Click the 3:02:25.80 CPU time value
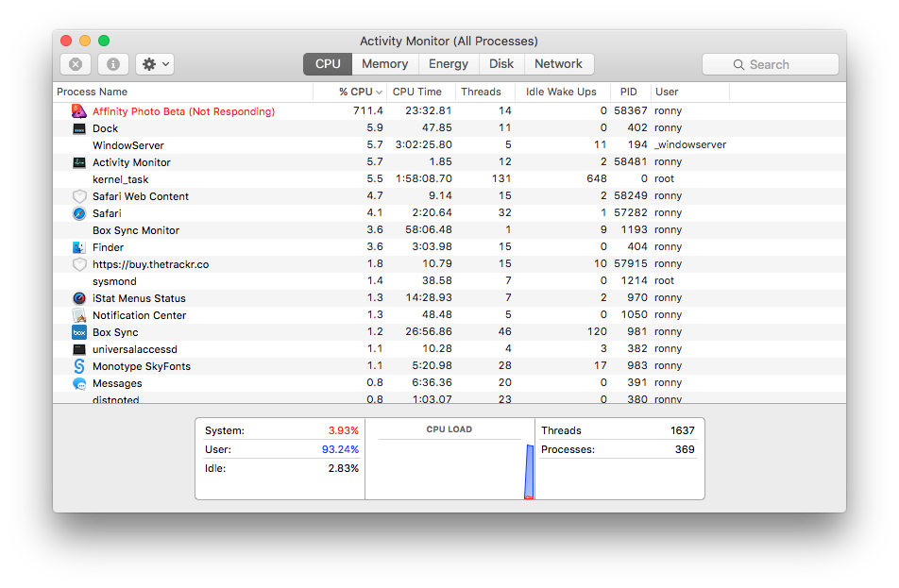 point(424,144)
